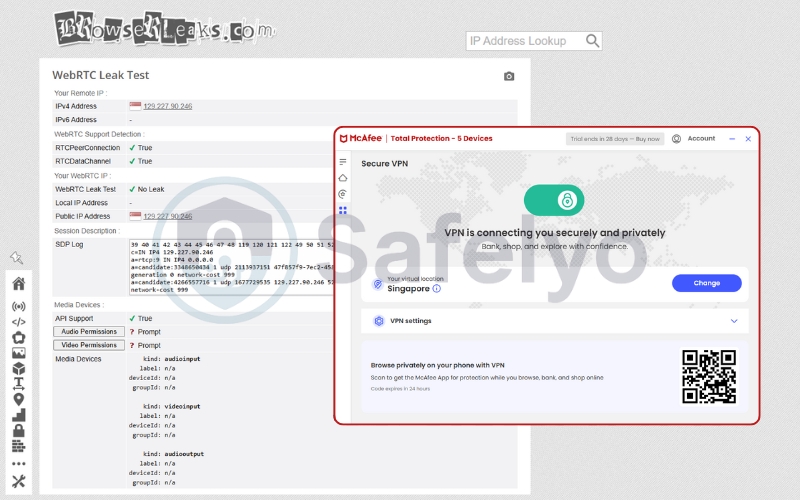Viewport: 800px width, 500px height.
Task: Click the Local IP Address label
Action: (81, 203)
